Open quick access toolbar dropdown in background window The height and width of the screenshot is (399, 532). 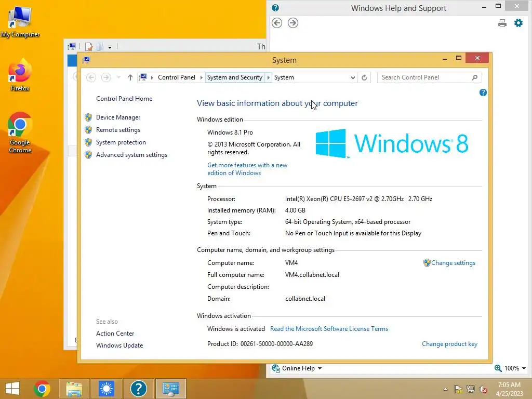pos(110,47)
